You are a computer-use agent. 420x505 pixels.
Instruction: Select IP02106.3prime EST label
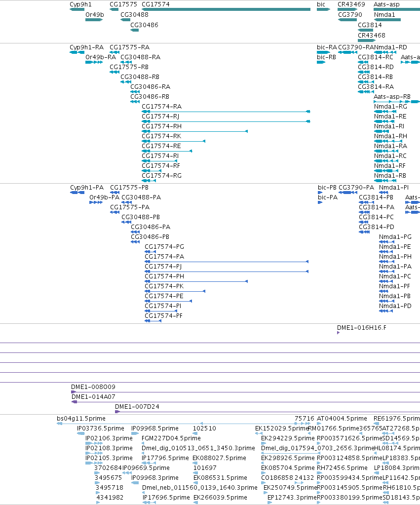click(x=109, y=438)
